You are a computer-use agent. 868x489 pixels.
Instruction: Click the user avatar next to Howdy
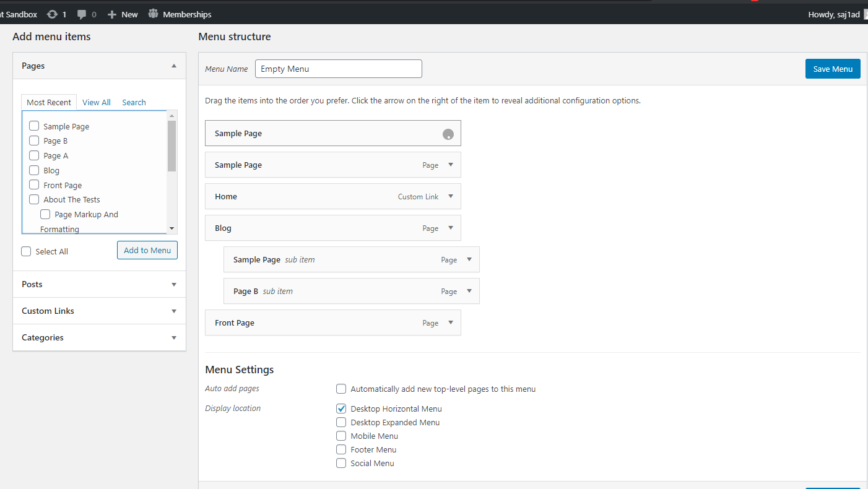866,14
